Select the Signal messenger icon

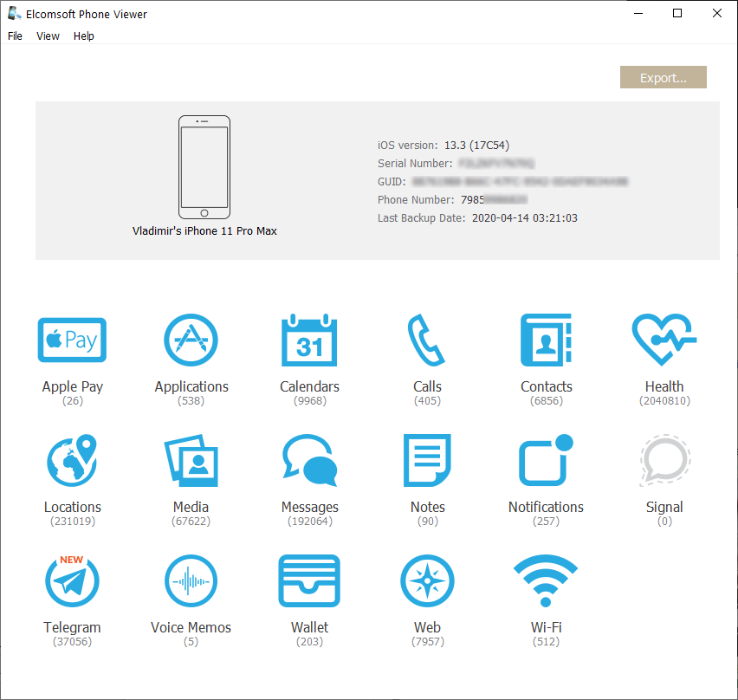(x=664, y=460)
